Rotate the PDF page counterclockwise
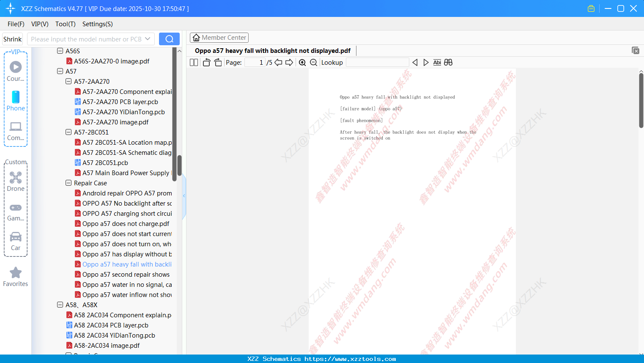 pos(206,63)
